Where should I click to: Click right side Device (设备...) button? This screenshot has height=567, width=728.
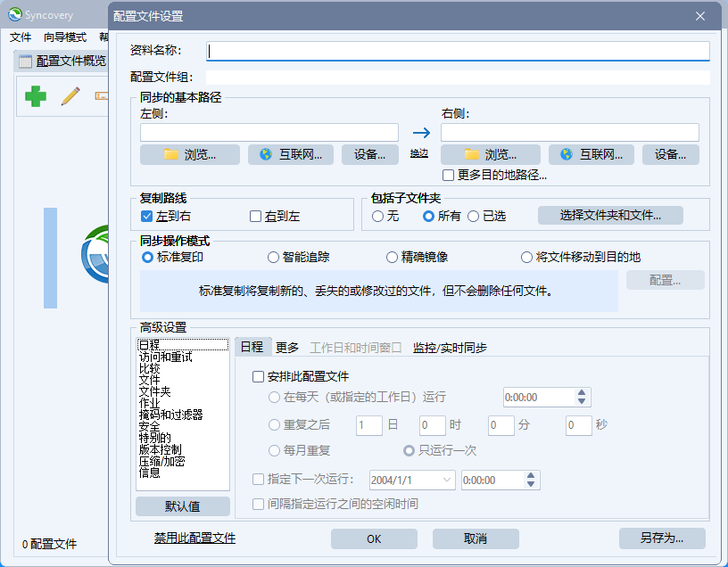coord(670,154)
